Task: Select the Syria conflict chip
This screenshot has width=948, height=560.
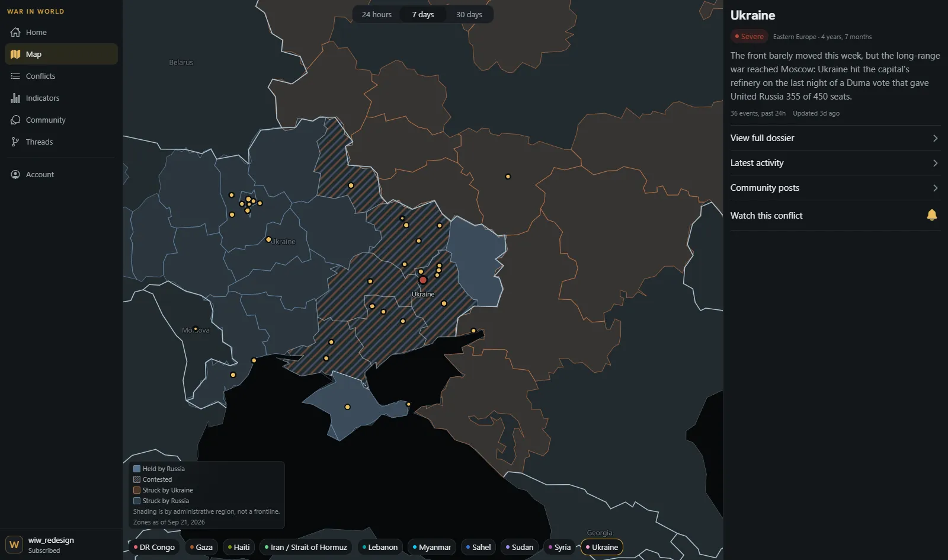Action: (x=559, y=547)
